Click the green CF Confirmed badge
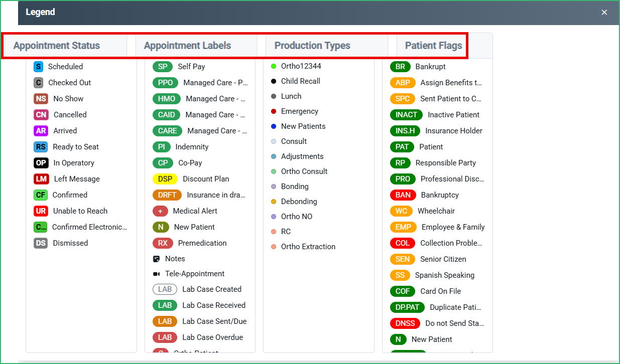 41,195
